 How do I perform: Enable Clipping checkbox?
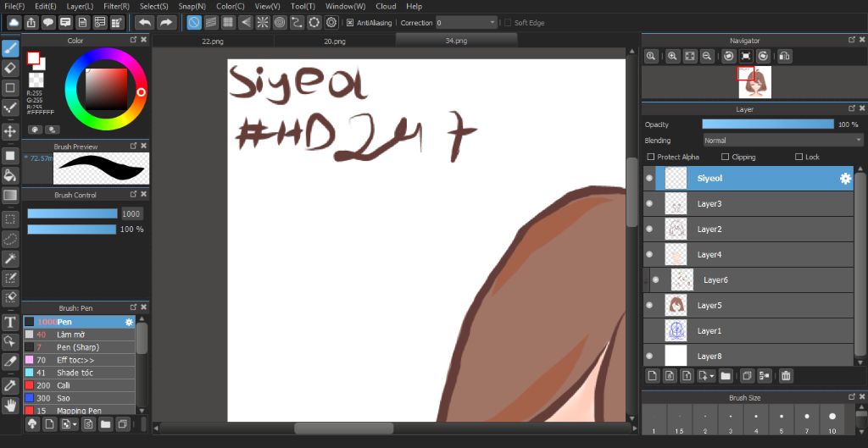pyautogui.click(x=726, y=157)
